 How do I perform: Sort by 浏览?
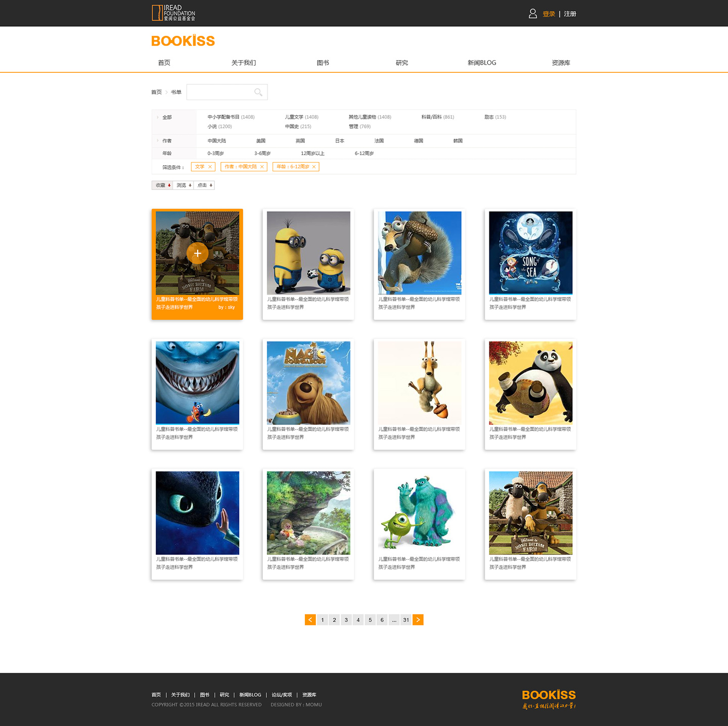click(184, 185)
